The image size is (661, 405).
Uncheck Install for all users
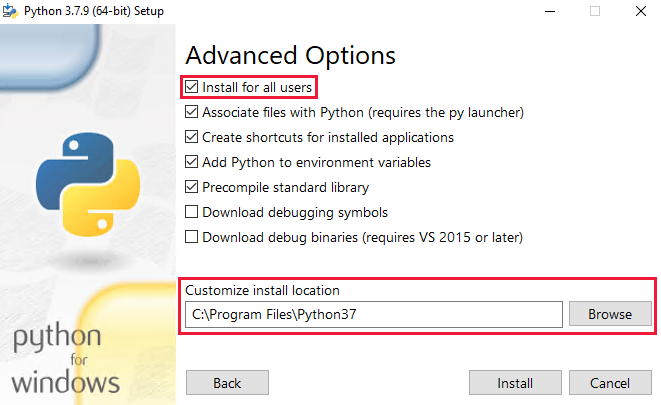tap(192, 87)
